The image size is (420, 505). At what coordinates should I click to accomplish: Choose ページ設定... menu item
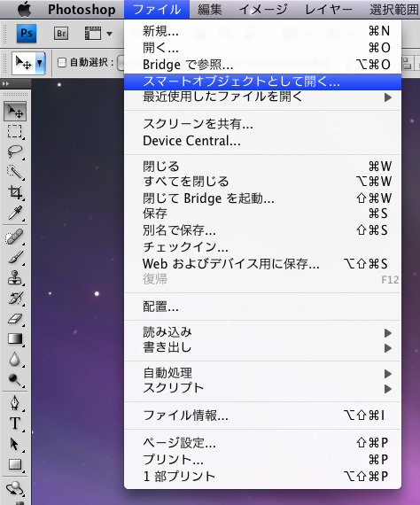click(x=263, y=443)
